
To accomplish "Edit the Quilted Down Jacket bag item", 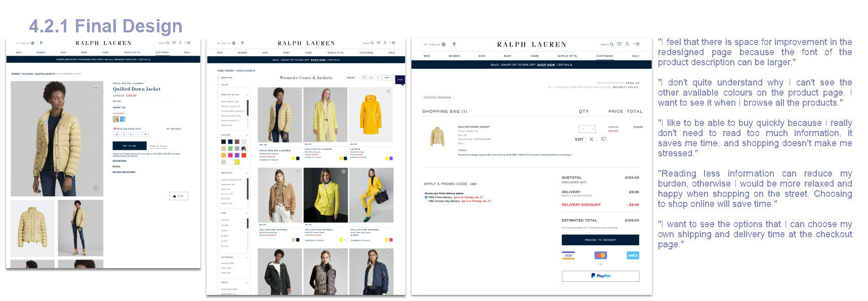I will [x=580, y=139].
